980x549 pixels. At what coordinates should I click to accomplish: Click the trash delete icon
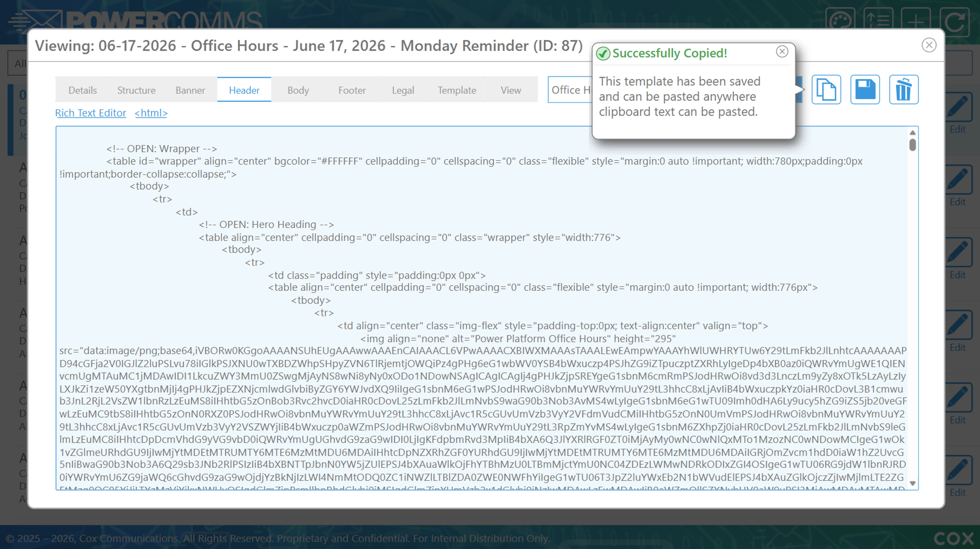coord(904,90)
